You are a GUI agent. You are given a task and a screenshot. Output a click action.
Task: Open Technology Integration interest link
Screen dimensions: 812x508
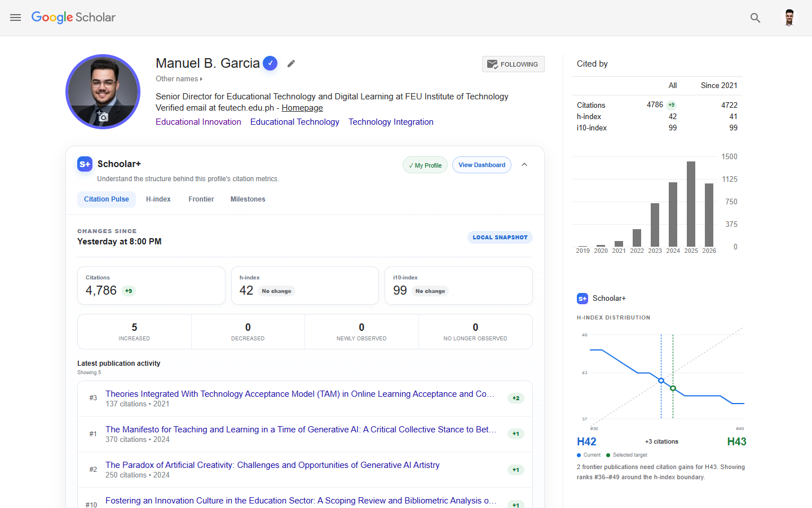(x=391, y=122)
